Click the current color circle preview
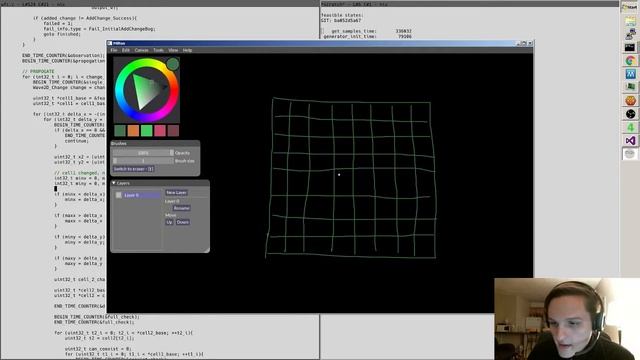Viewport: 640px width, 360px height. [x=173, y=64]
